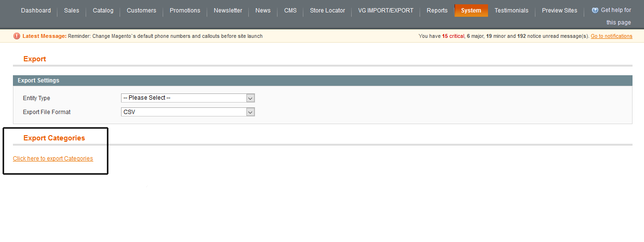Screen dimensions: 644x242
Task: Open the Reports menu
Action: click(x=437, y=11)
